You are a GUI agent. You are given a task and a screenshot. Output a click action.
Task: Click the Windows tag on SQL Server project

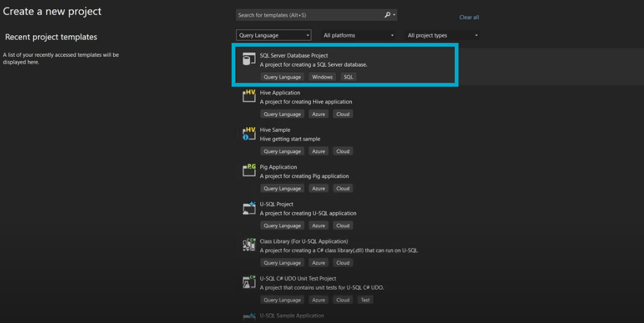point(322,77)
